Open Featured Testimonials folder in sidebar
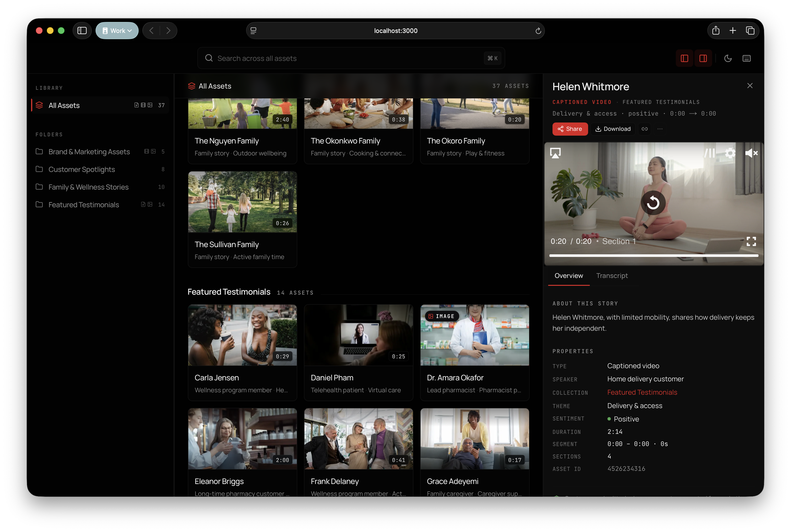Image resolution: width=791 pixels, height=532 pixels. 100,205
